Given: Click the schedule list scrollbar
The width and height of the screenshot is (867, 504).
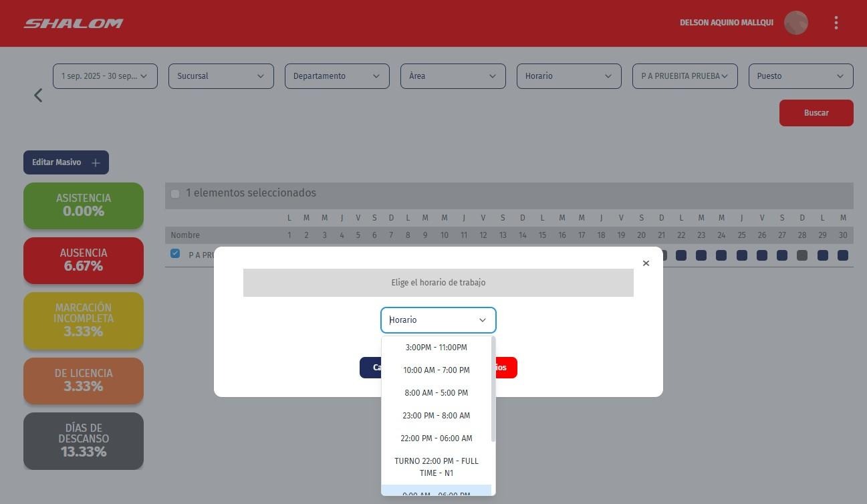Looking at the screenshot, I should coord(493,389).
